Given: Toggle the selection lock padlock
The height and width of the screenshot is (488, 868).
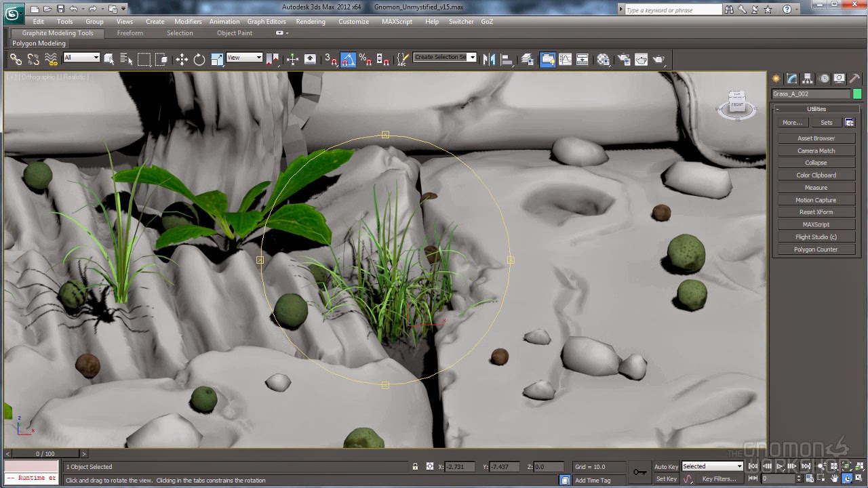Looking at the screenshot, I should [415, 466].
